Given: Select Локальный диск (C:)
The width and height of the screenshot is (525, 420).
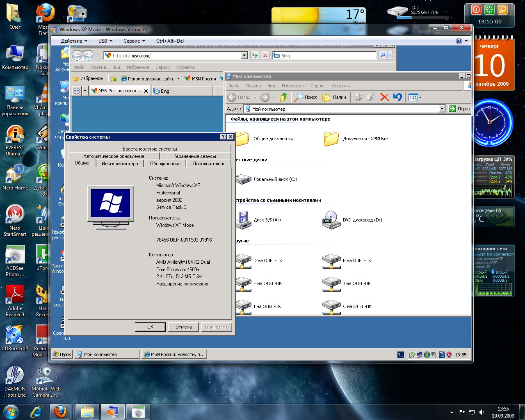Looking at the screenshot, I should 267,179.
